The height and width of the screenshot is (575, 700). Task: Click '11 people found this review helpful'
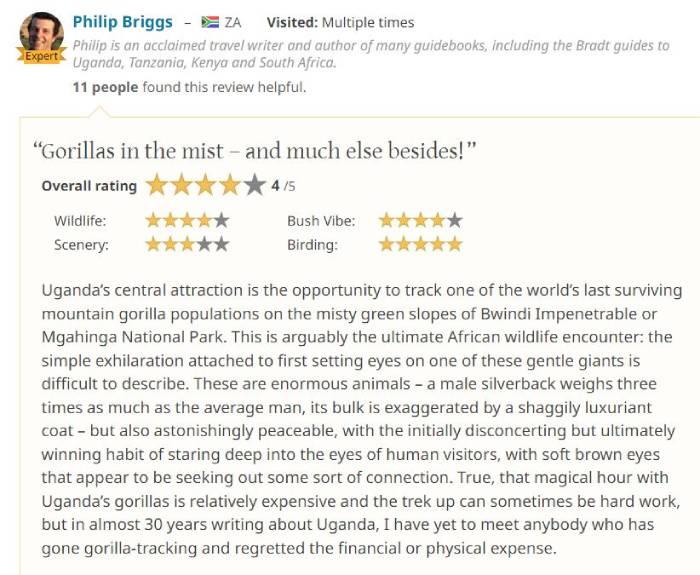click(189, 87)
